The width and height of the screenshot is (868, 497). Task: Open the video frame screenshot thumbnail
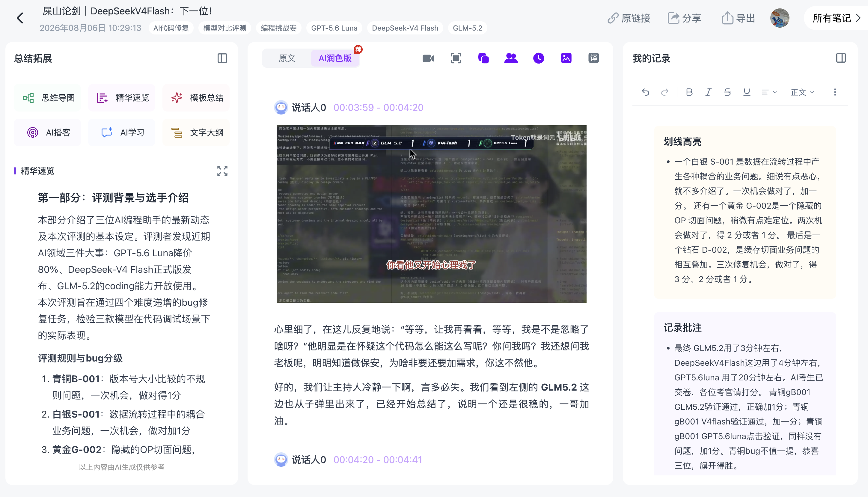(431, 214)
